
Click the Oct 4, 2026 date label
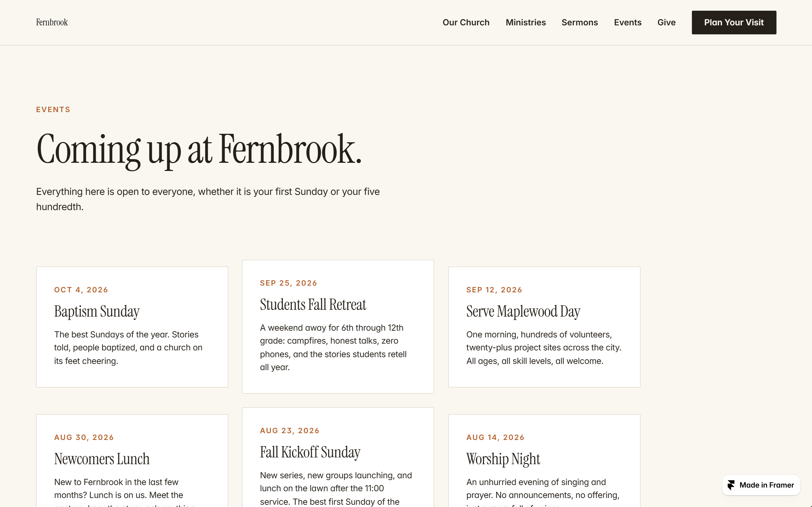(x=81, y=290)
